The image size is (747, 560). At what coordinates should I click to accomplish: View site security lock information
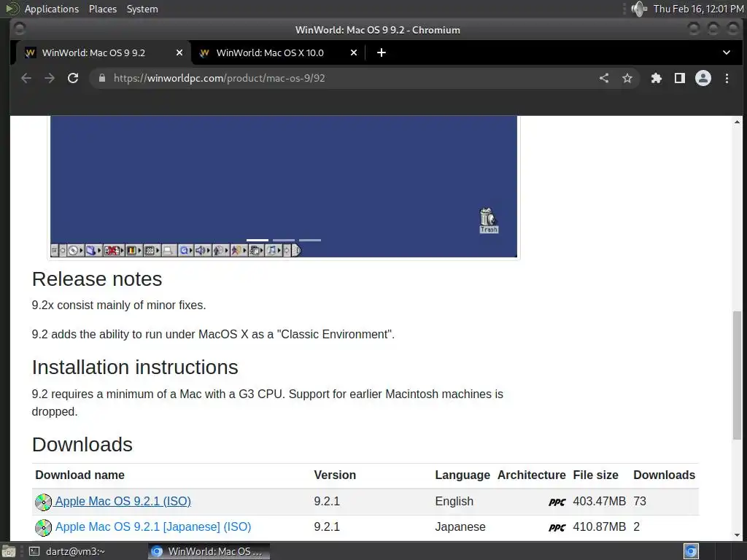pyautogui.click(x=101, y=78)
